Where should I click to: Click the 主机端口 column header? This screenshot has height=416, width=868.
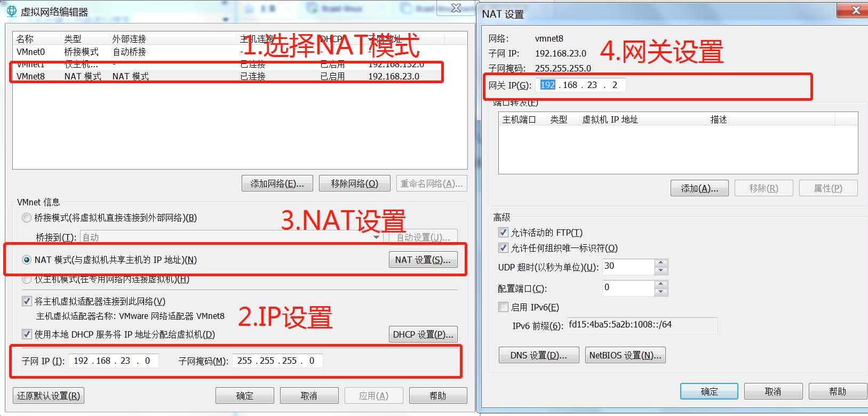point(522,119)
